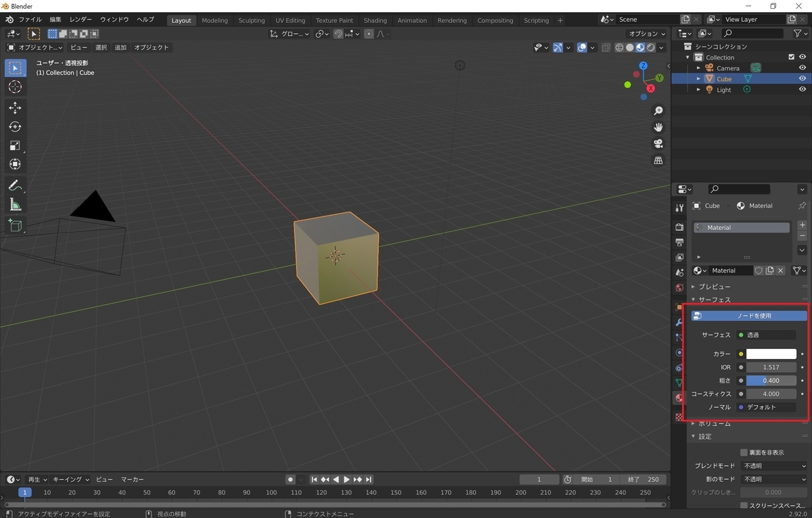Switch to Scripting workspace tab
The width and height of the screenshot is (812, 518).
click(536, 20)
